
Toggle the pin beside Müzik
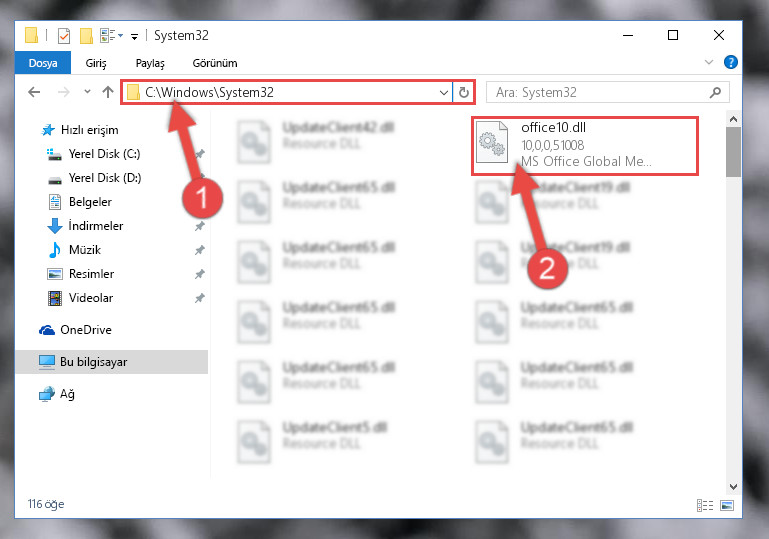200,250
